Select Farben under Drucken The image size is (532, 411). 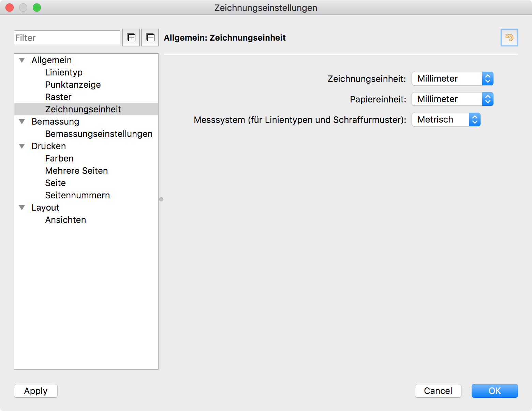click(x=59, y=159)
